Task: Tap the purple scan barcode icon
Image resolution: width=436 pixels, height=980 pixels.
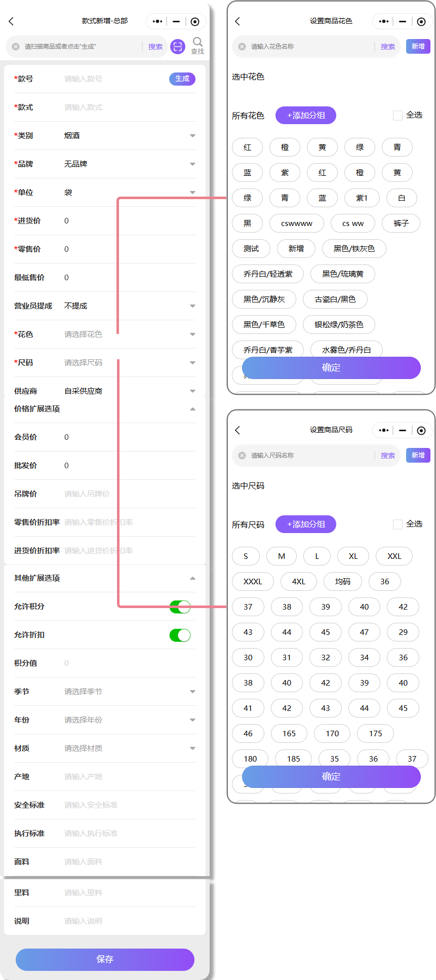Action: 178,47
